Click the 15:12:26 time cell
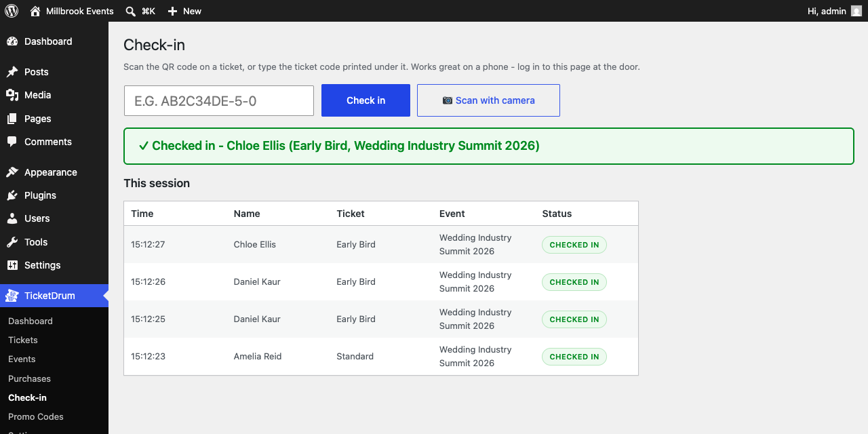 click(x=148, y=282)
